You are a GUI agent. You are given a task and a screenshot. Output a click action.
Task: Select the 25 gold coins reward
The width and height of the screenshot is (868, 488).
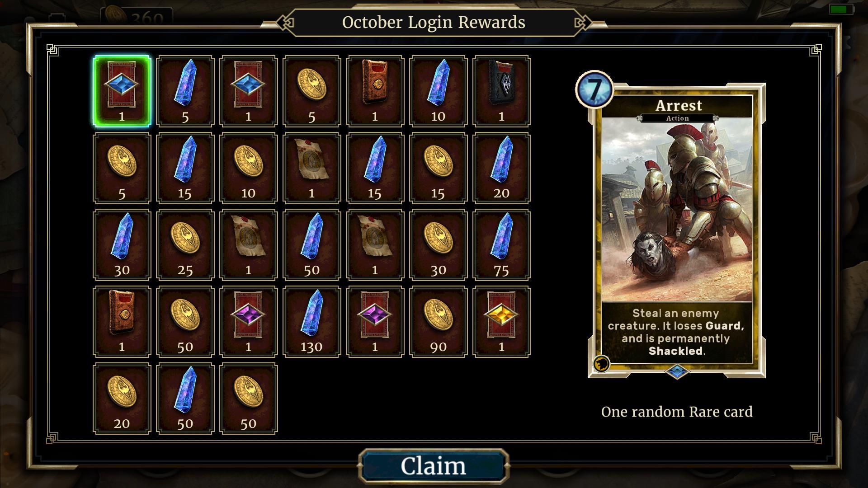coord(185,244)
